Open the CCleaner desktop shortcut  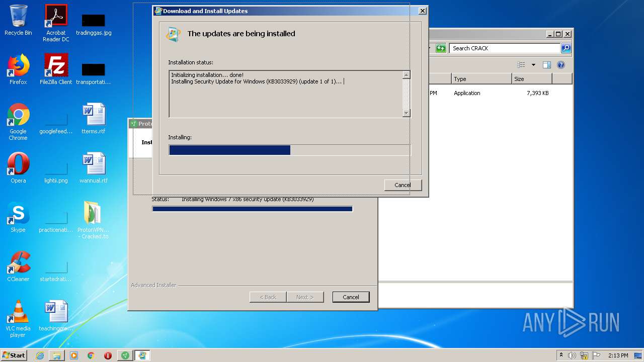click(18, 266)
